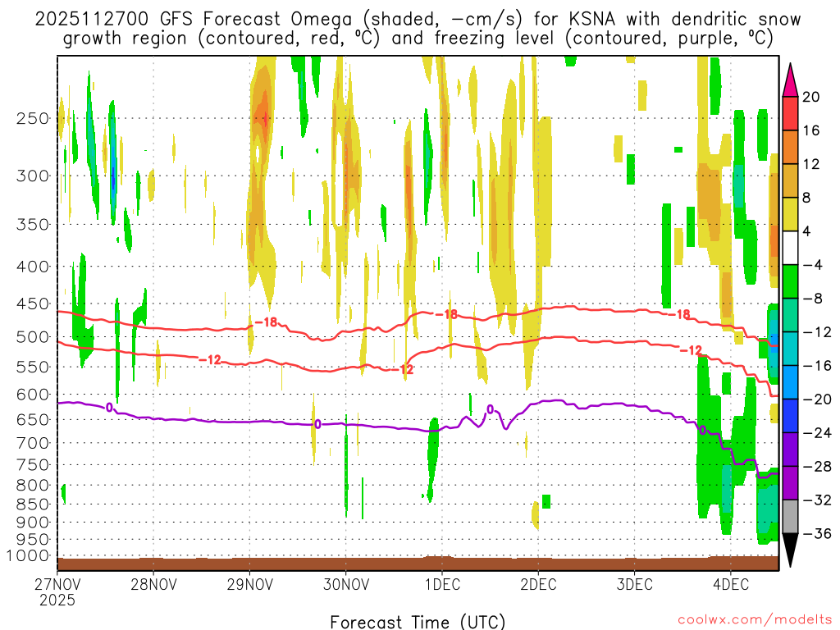Click the 500 pressure level label

(x=33, y=337)
